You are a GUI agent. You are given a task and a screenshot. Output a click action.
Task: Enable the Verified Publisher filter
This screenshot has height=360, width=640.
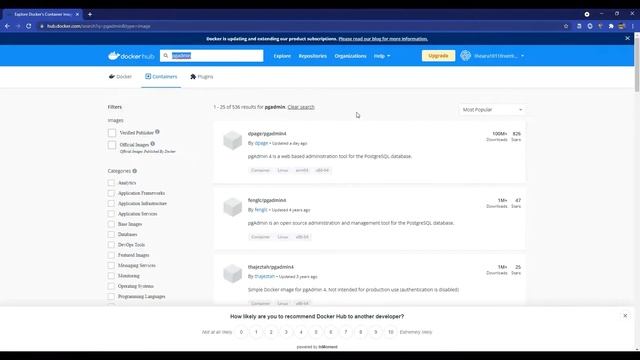click(x=112, y=133)
